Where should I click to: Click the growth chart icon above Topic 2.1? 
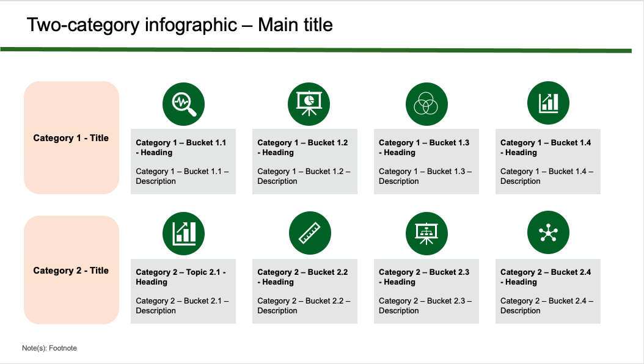(183, 233)
